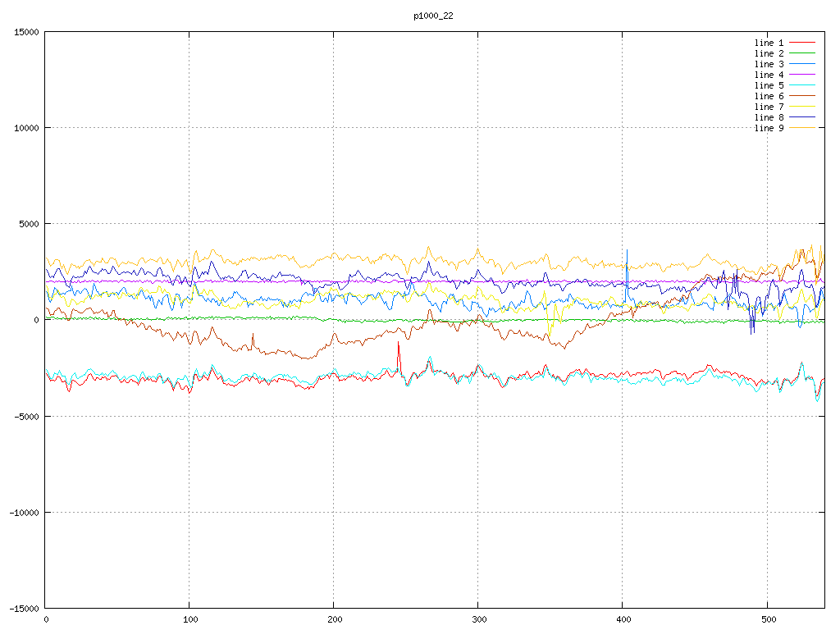Click the orange-red sample beside line 6

click(x=802, y=96)
